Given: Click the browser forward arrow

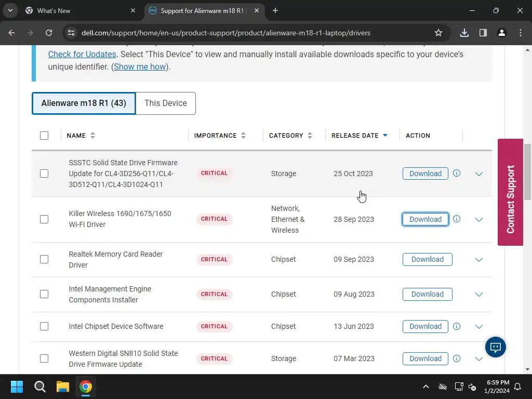Looking at the screenshot, I should pyautogui.click(x=30, y=33).
